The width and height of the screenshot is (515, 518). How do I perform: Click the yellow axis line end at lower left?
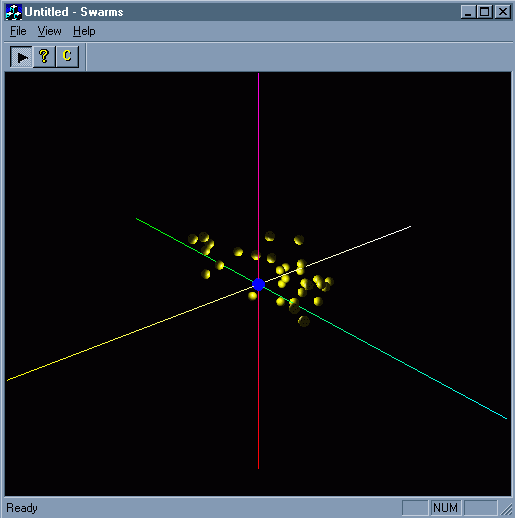(x=8, y=379)
